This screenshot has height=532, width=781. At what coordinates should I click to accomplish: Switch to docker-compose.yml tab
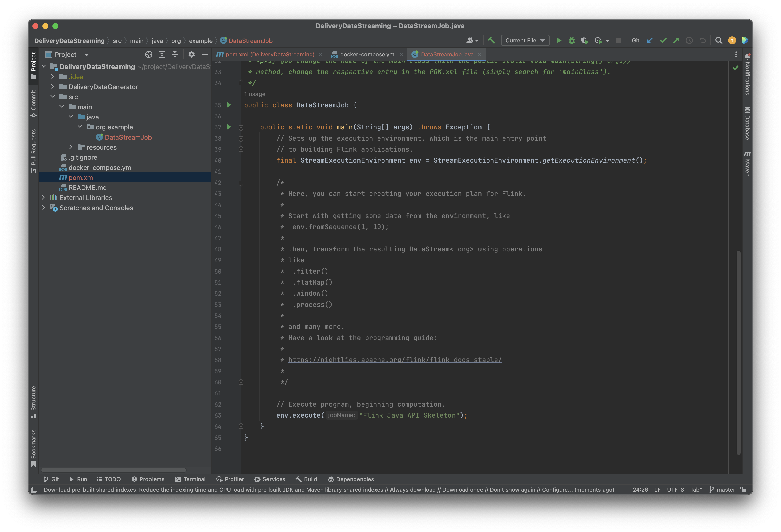(x=367, y=54)
